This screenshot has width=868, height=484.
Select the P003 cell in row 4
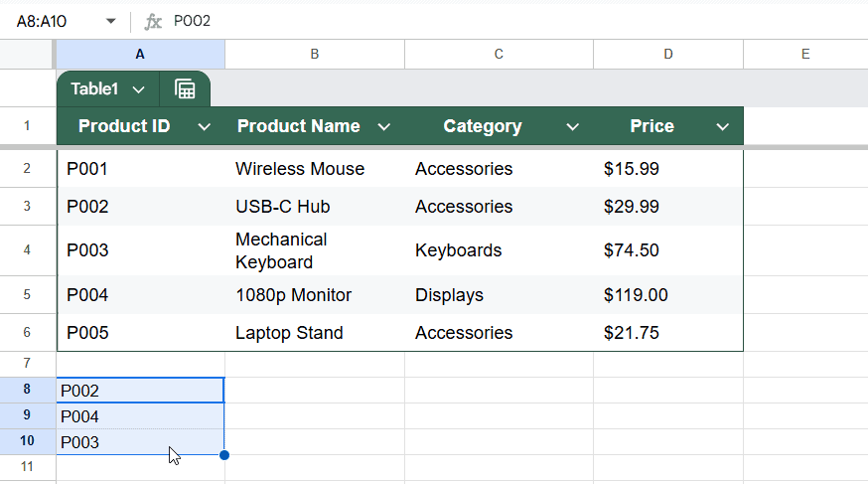coord(141,250)
